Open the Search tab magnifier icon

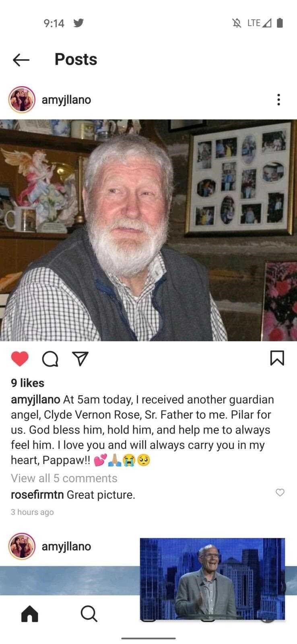89,614
